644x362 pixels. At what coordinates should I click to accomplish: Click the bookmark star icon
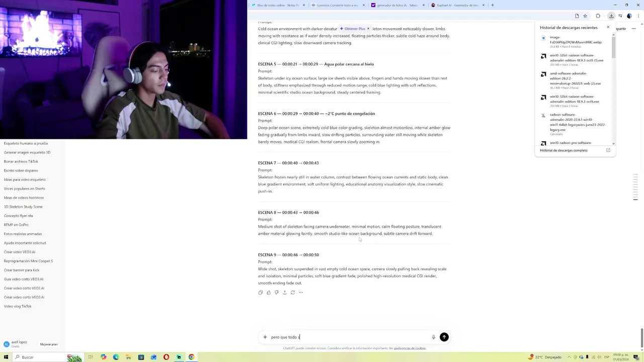tap(585, 16)
